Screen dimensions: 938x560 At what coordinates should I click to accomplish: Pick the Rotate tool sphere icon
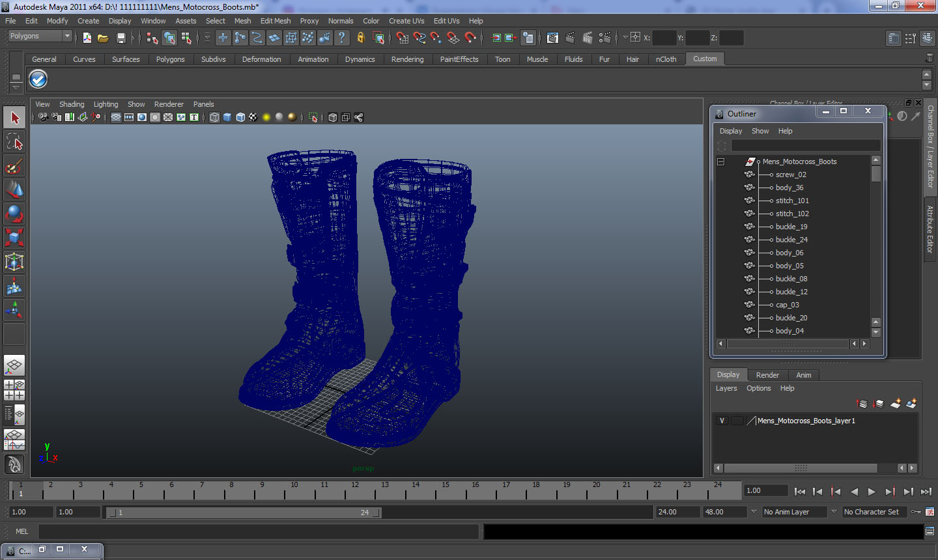(x=14, y=214)
